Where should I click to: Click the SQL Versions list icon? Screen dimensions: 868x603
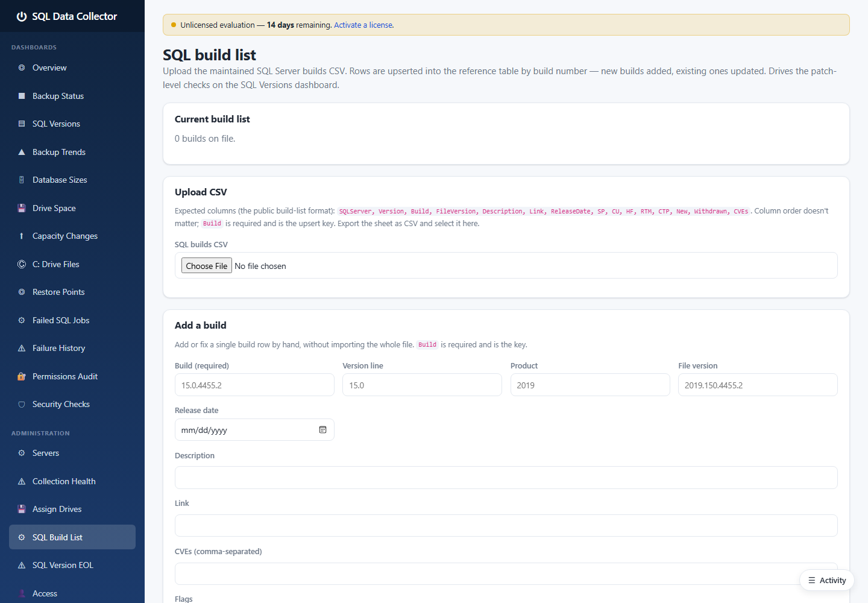[22, 124]
